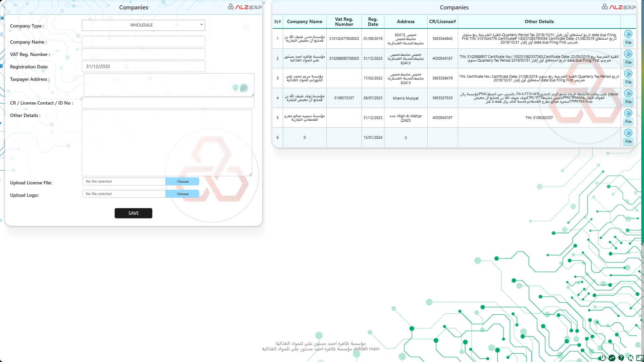Click the File button in row 2

coord(628,62)
